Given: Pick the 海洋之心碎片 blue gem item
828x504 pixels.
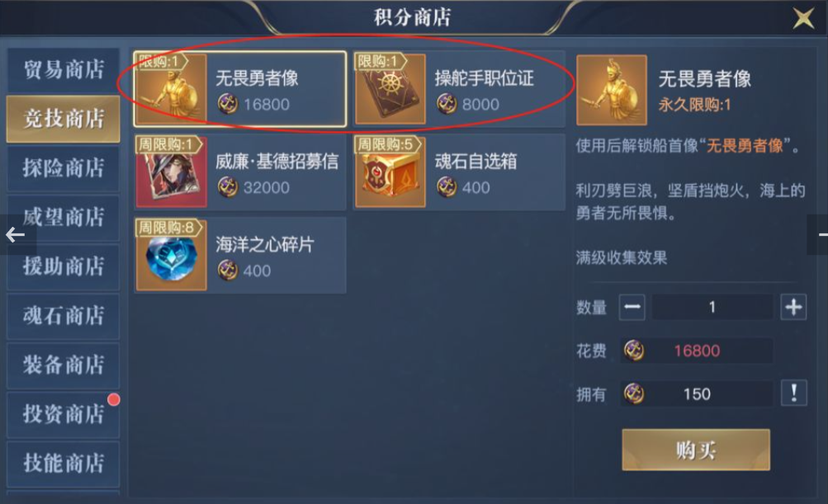Looking at the screenshot, I should (240, 256).
